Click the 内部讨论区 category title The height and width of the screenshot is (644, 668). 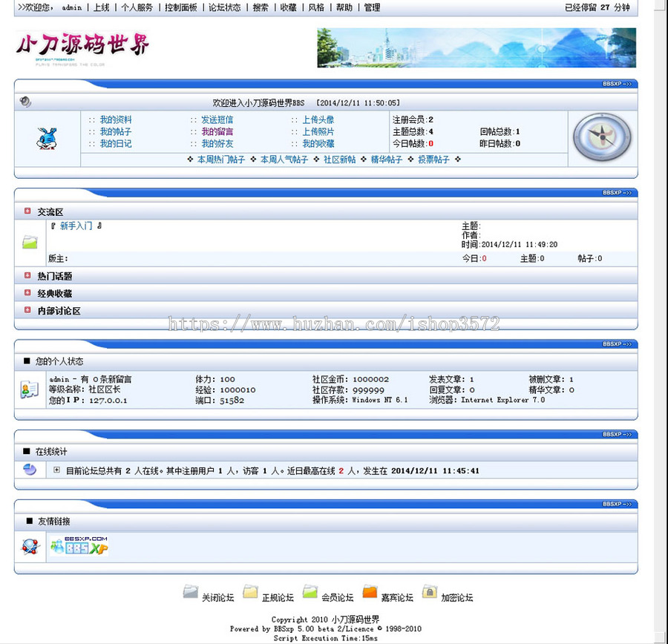(59, 311)
